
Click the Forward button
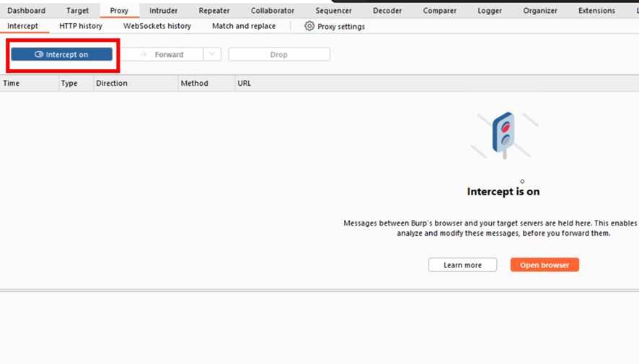tap(162, 54)
